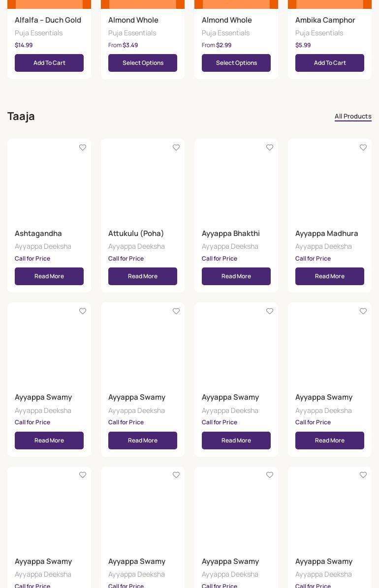The height and width of the screenshot is (588, 379).
Task: Open Ayyappa Deeksha category under Ayyappa Madhura
Action: tap(323, 246)
